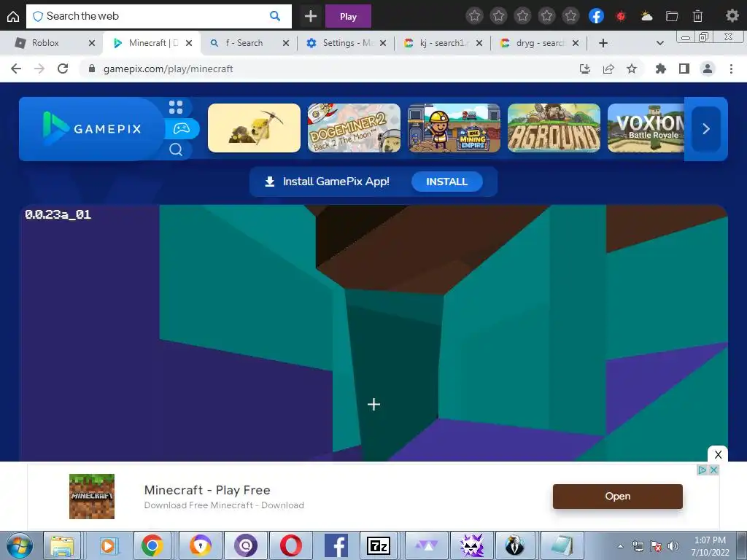
Task: Bookmark this page with star icon
Action: pyautogui.click(x=632, y=69)
